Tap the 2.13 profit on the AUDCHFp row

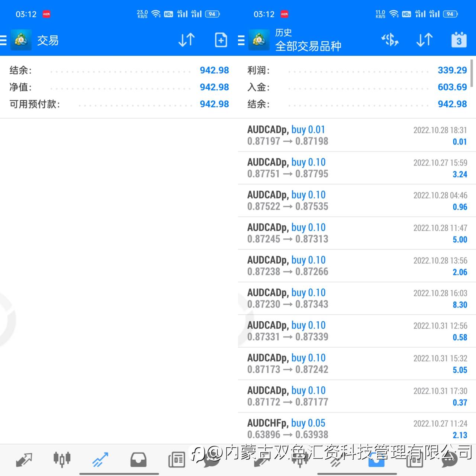(x=460, y=435)
